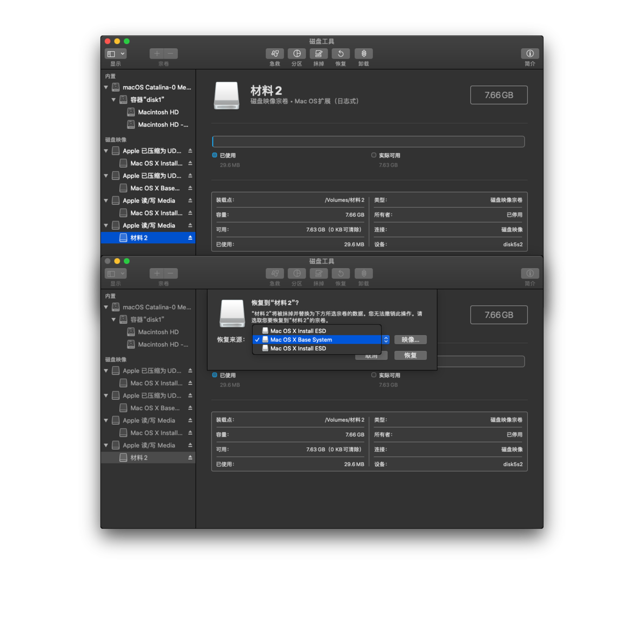644x644 pixels.
Task: Collapse parent disk of 材料 2 in bottom window
Action: click(x=106, y=445)
